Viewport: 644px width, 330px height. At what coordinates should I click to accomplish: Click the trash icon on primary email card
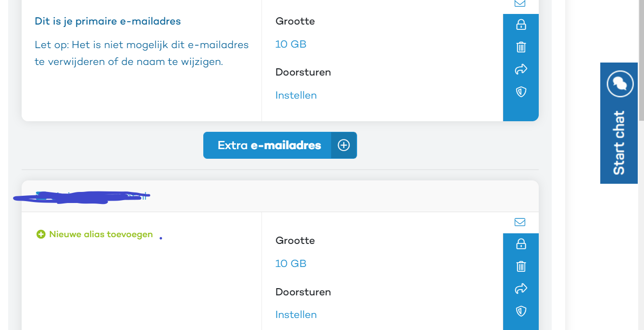coord(521,47)
